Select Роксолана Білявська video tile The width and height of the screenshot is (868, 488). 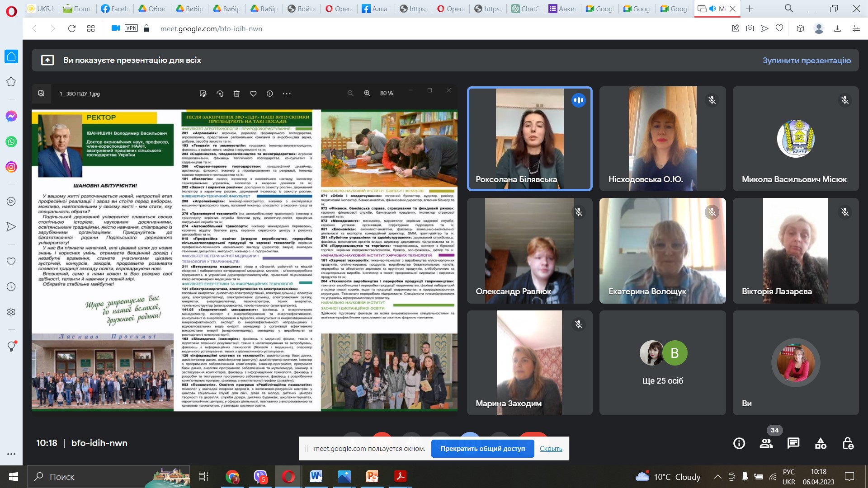(529, 139)
